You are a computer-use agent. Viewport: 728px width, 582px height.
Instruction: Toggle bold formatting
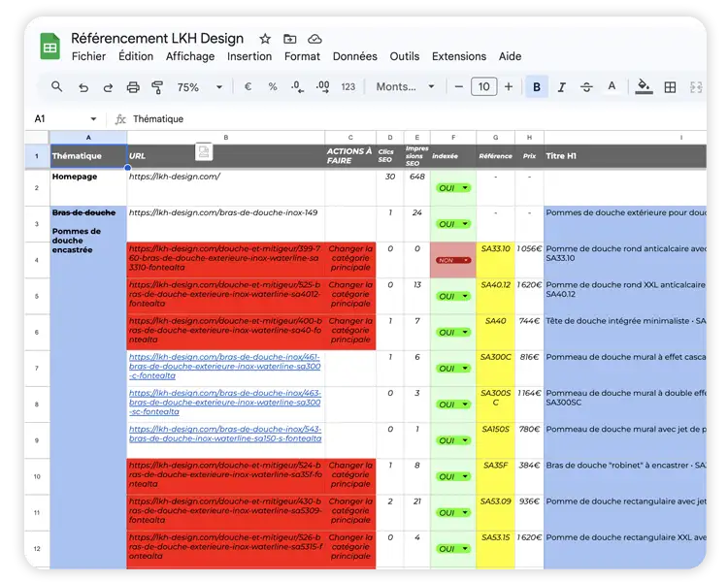537,86
